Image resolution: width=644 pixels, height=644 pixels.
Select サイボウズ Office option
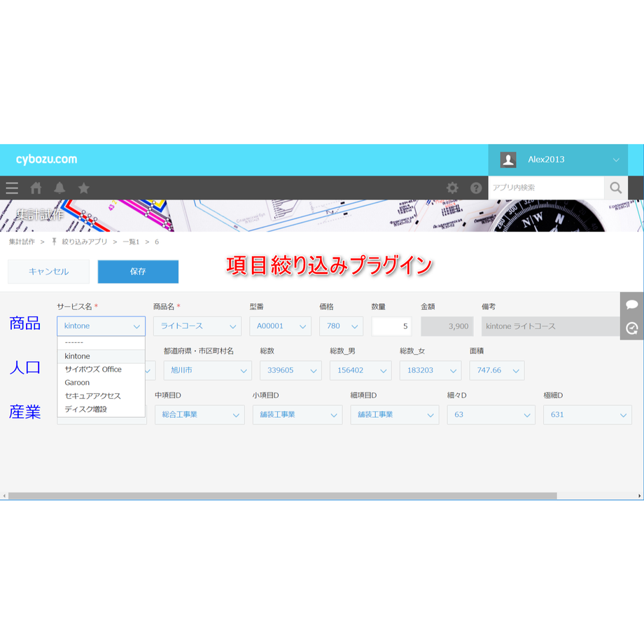[x=101, y=369]
